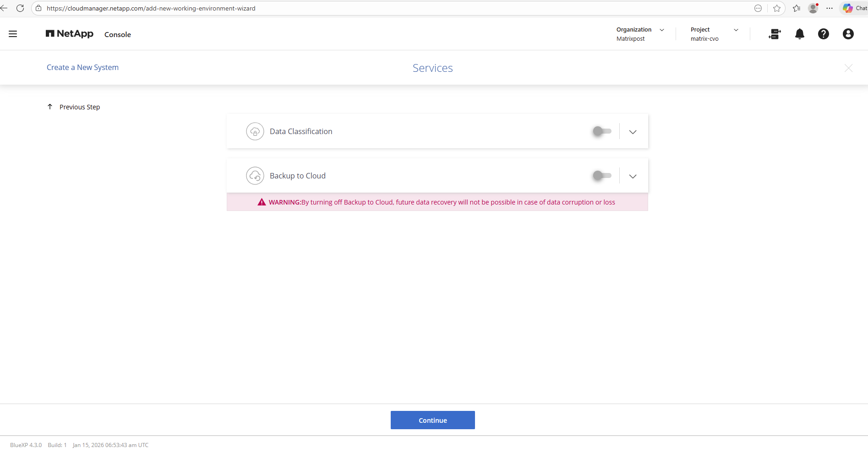Viewport: 868px width, 453px height.
Task: Click the previous step up arrow
Action: coord(50,107)
